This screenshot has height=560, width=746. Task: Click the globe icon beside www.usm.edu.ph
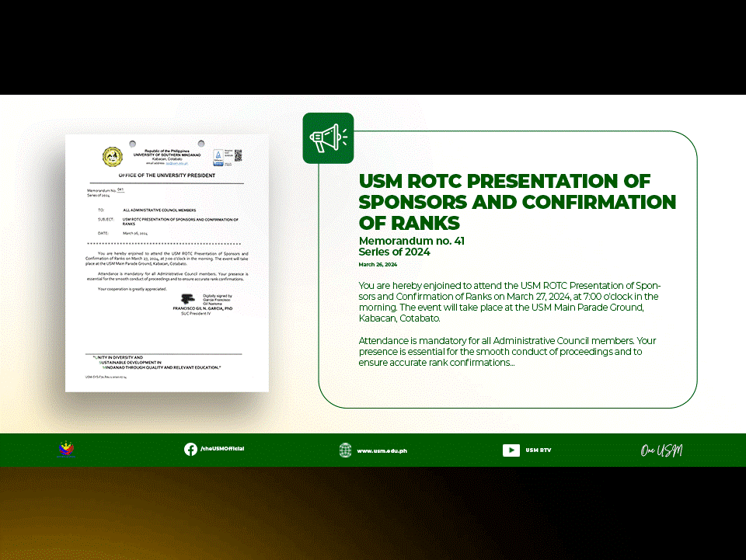(345, 450)
